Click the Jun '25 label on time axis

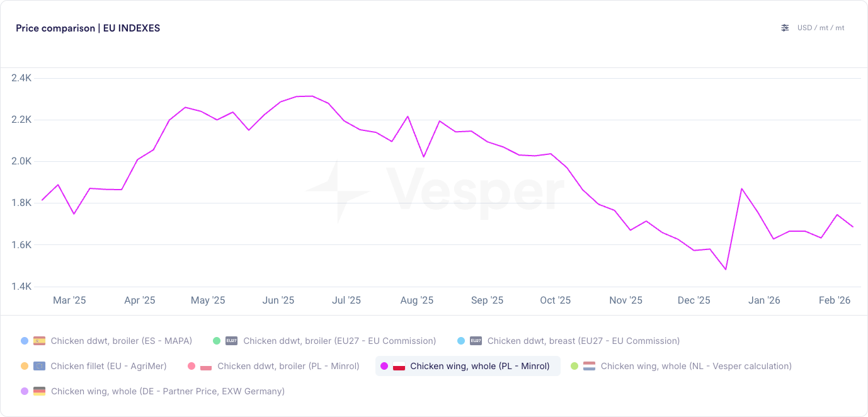pyautogui.click(x=278, y=300)
